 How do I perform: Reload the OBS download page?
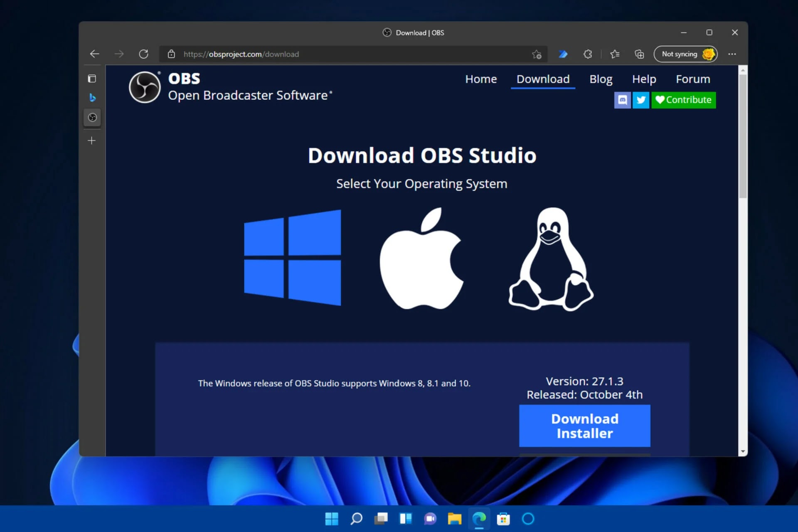[144, 54]
